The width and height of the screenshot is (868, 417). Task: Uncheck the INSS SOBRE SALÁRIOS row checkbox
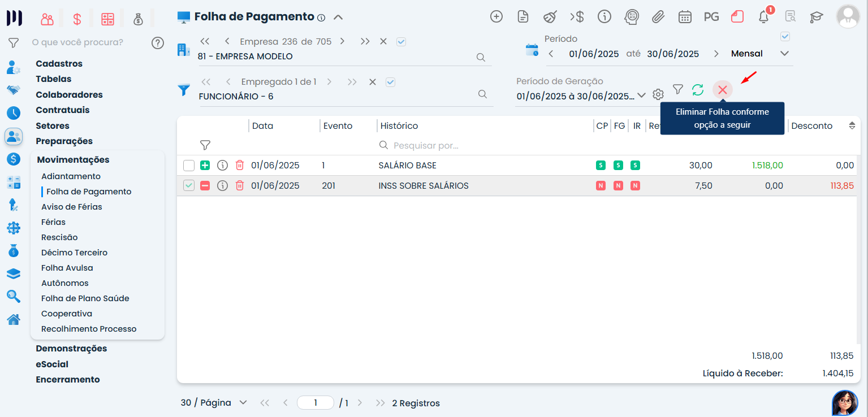[x=189, y=185]
